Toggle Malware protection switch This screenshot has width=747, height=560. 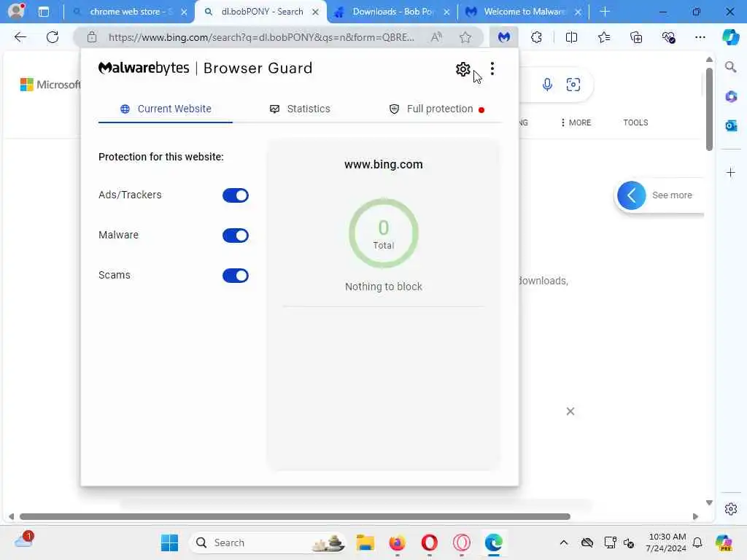pos(236,236)
